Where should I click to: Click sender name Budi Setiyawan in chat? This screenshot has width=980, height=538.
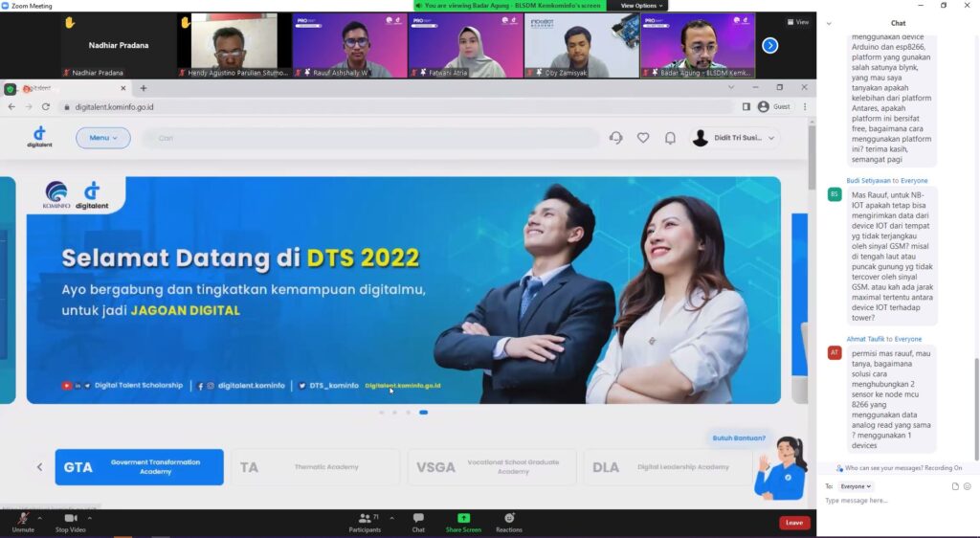[868, 181]
